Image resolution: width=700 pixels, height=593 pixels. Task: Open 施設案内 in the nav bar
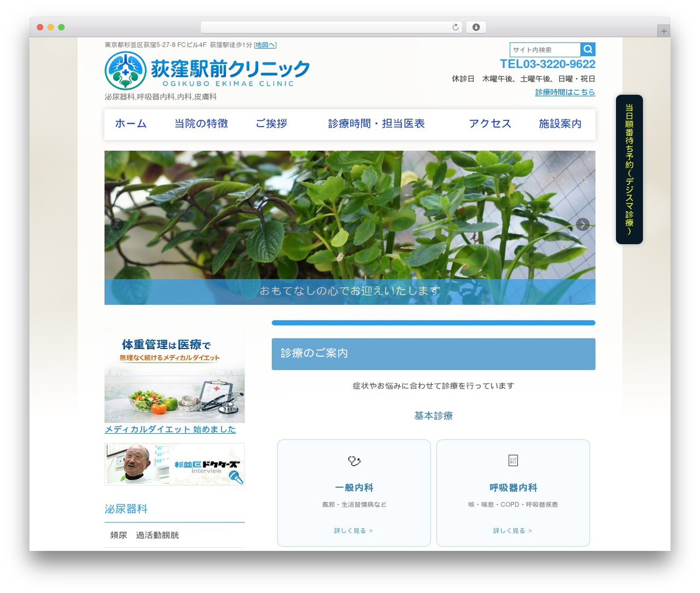(560, 124)
